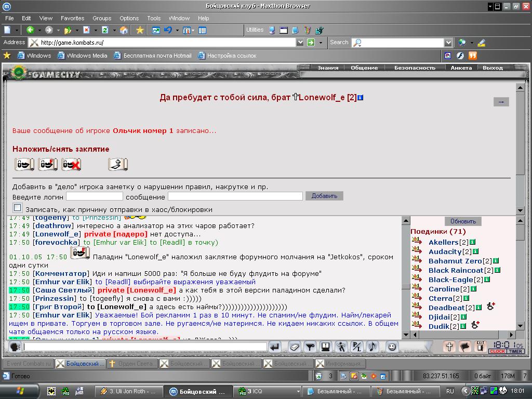The image size is (532, 399).
Task: Click the send message arrow icon
Action: [275, 347]
